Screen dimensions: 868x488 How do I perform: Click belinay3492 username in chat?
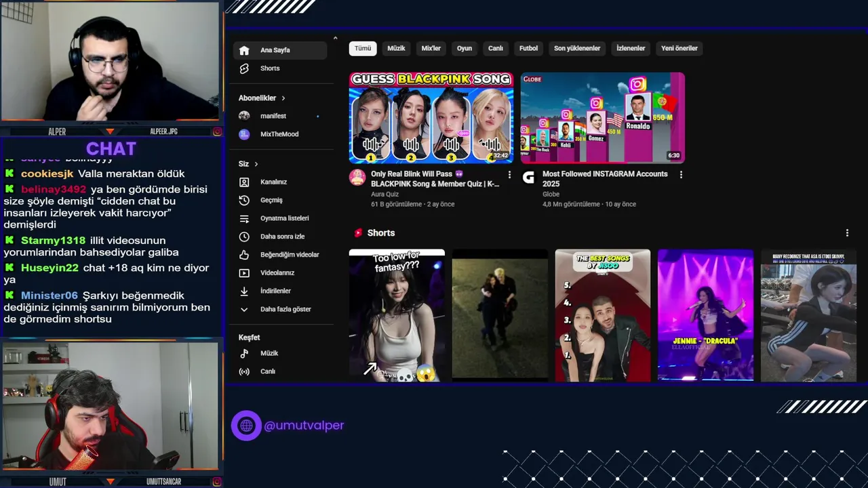pos(54,190)
